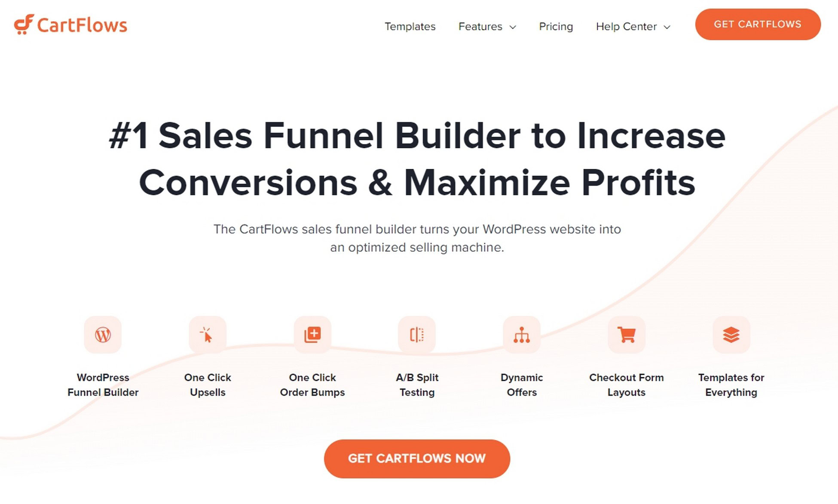Expand the Features dropdown menu
Viewport: 838px width, 504px height.
tap(486, 26)
